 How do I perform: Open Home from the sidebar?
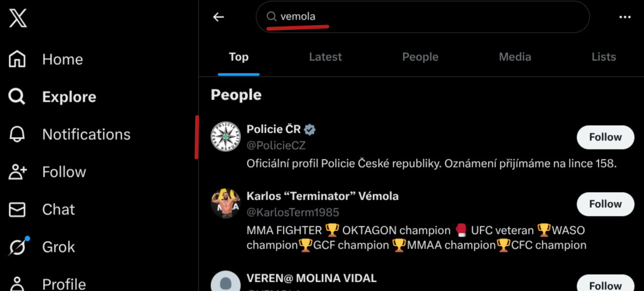coord(17,59)
